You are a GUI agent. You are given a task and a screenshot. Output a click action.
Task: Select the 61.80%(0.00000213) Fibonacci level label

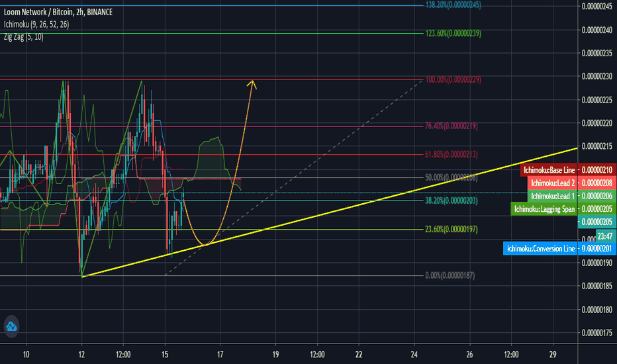click(451, 154)
